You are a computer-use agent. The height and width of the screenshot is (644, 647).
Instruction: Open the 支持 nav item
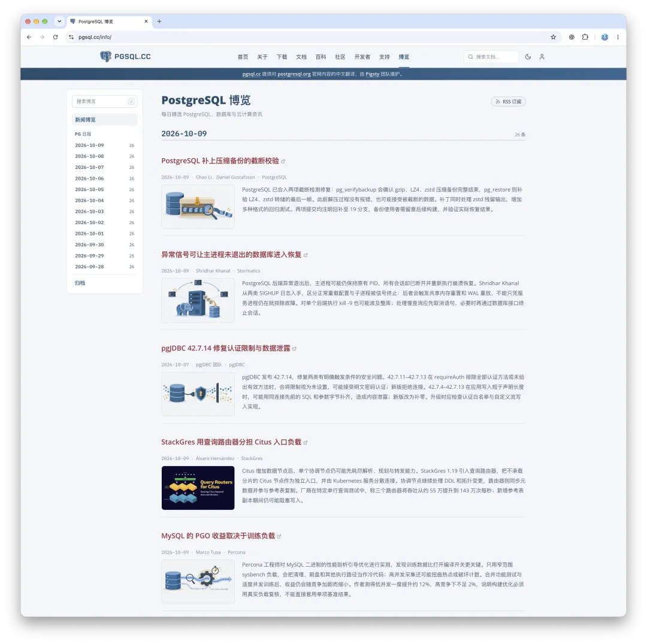point(384,57)
